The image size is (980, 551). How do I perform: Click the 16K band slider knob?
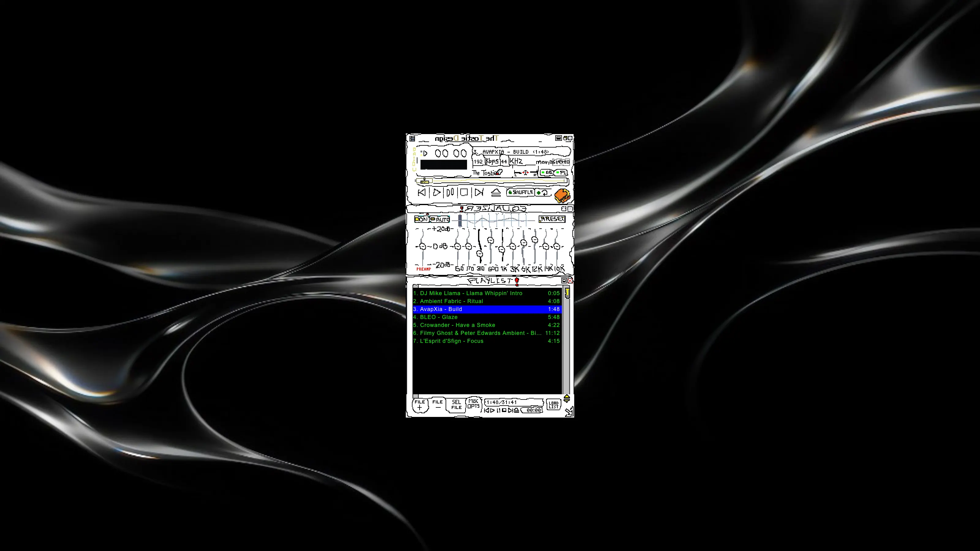point(556,247)
